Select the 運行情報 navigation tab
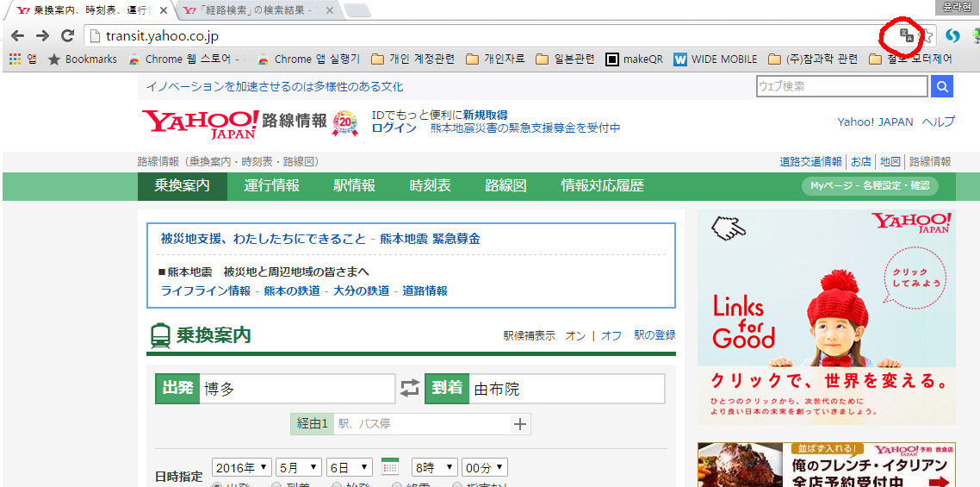 pos(271,186)
